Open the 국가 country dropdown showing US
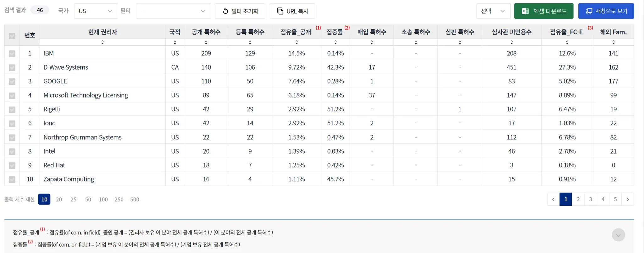The width and height of the screenshot is (644, 253). (96, 11)
